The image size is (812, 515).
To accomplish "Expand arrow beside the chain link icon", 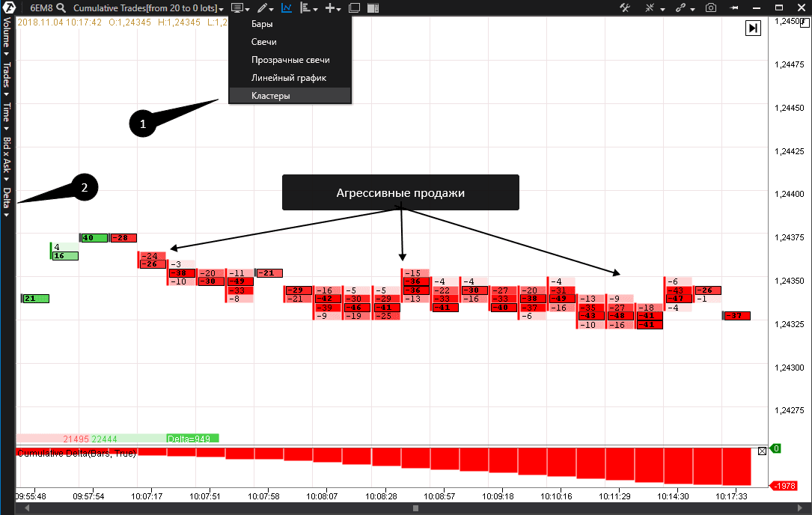I will (x=692, y=9).
